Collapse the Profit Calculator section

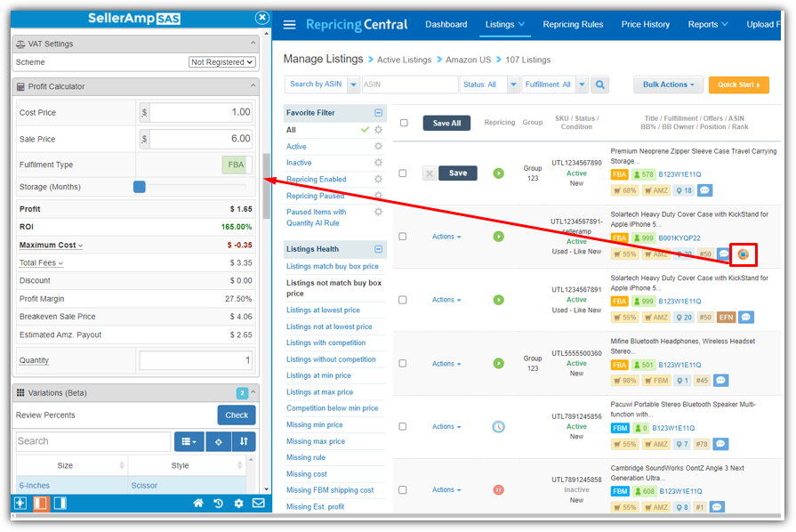pyautogui.click(x=253, y=86)
